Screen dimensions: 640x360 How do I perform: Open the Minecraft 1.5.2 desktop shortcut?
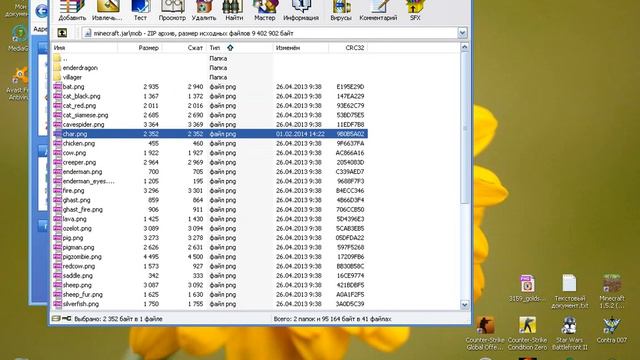point(612,291)
